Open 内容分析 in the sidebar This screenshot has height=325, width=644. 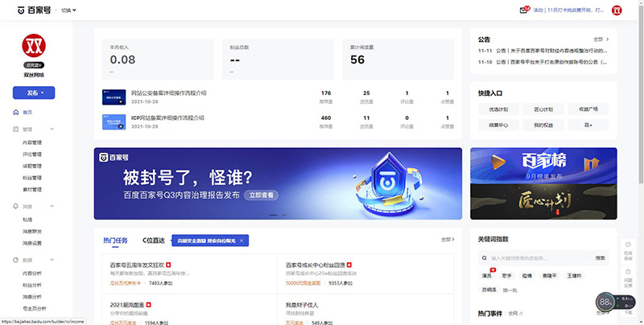click(x=32, y=274)
